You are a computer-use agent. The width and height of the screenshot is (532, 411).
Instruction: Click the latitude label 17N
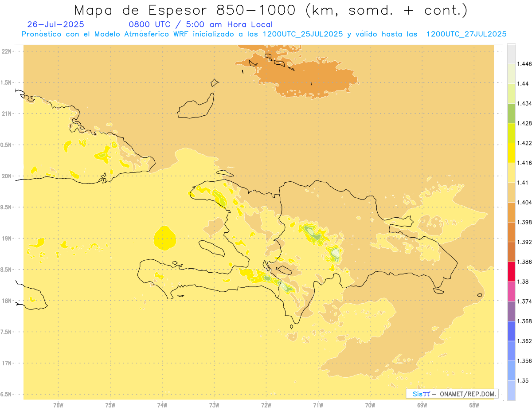[8, 363]
